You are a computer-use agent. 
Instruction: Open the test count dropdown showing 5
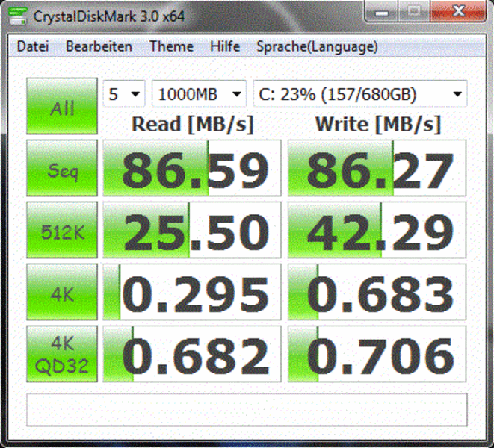pos(124,94)
